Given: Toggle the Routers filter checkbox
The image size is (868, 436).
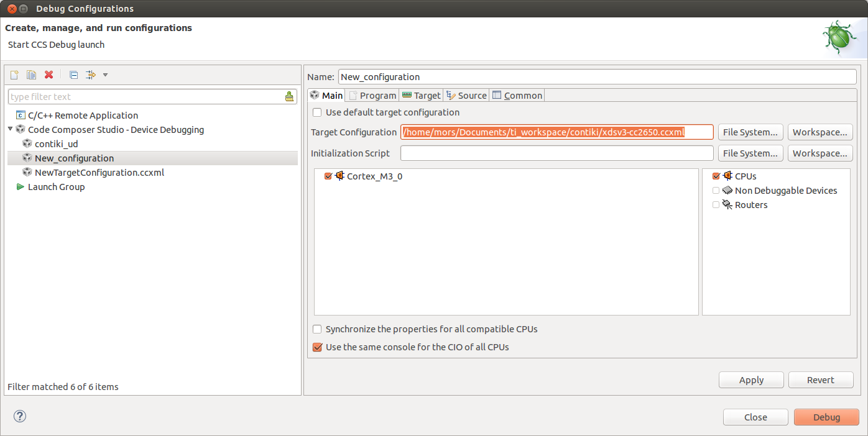Looking at the screenshot, I should [x=716, y=205].
